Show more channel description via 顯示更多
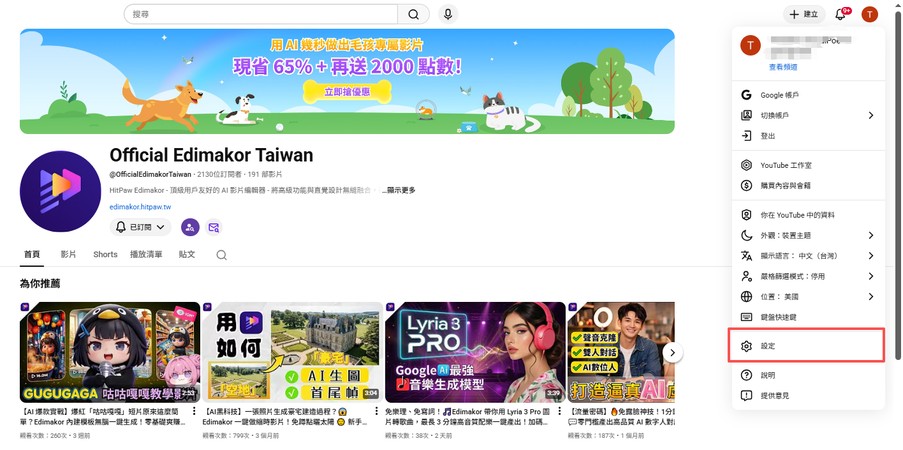The width and height of the screenshot is (903, 450). coord(401,190)
